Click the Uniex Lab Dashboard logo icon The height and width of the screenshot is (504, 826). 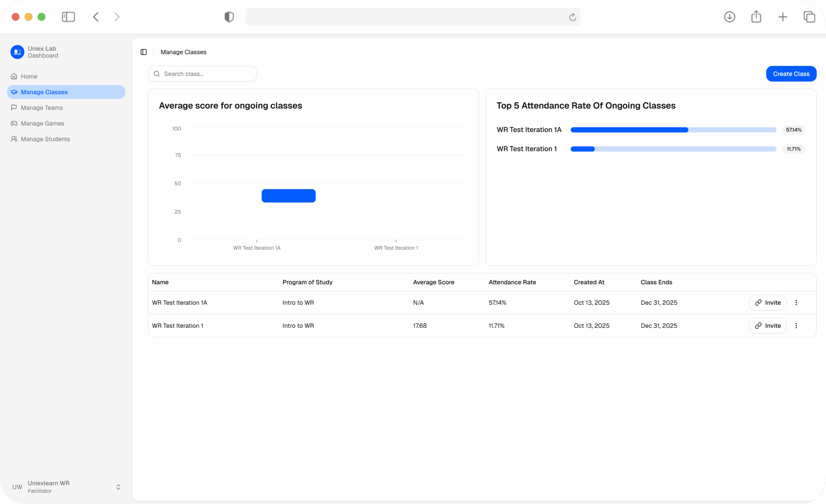(x=17, y=52)
